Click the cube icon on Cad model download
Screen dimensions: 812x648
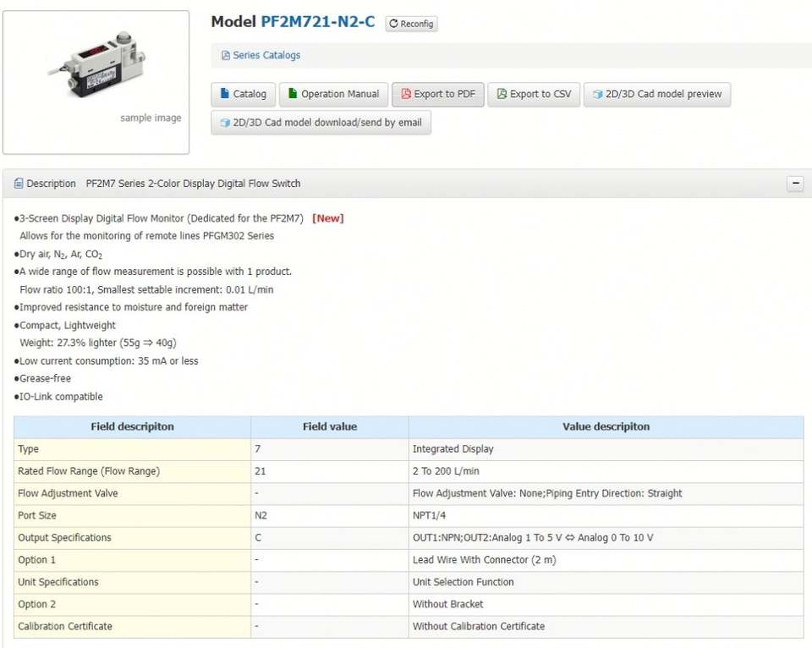coord(225,123)
